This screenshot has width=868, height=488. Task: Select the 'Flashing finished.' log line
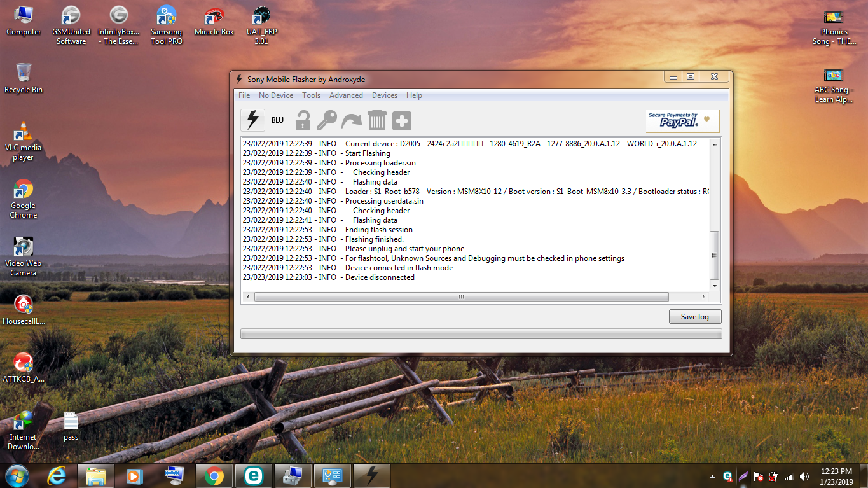point(323,239)
